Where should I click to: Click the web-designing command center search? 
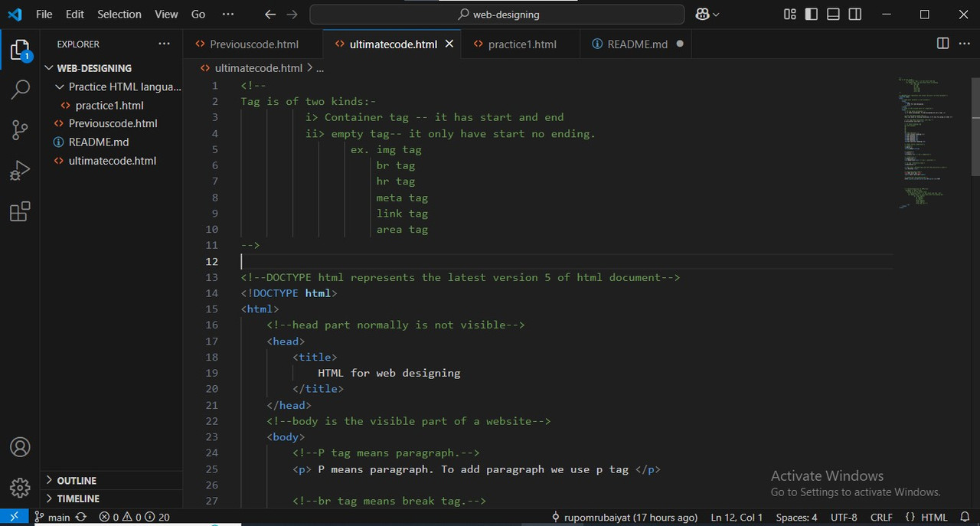tap(497, 14)
